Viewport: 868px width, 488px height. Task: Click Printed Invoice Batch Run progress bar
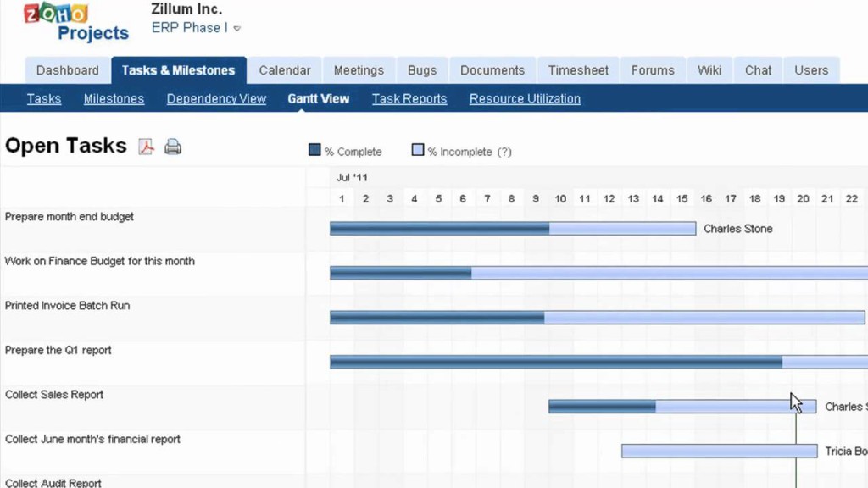(598, 317)
